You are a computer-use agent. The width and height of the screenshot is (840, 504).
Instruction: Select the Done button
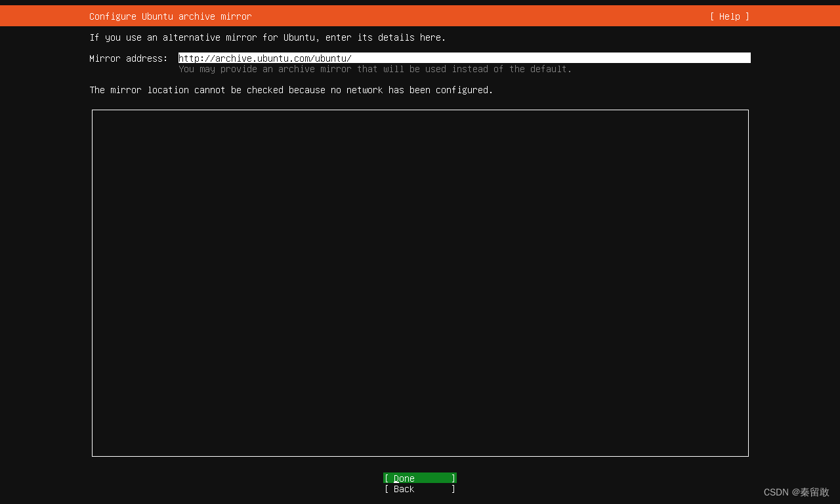[420, 478]
